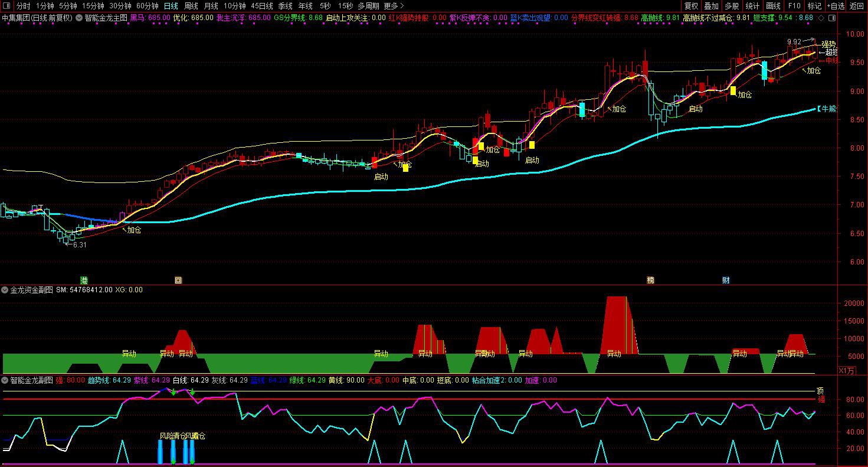Click the X1万 scale unit label

(x=846, y=370)
